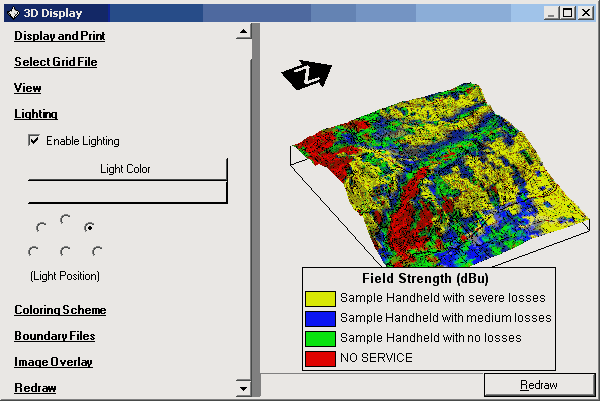The image size is (600, 401).
Task: Click the green no losses legend swatch
Action: [320, 339]
